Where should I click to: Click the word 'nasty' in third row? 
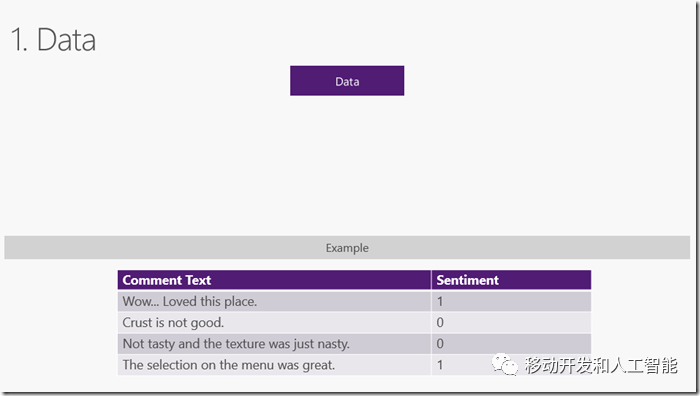click(x=333, y=344)
